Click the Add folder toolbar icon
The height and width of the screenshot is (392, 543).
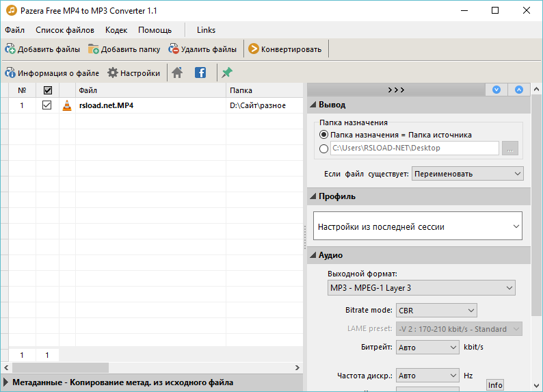(93, 49)
